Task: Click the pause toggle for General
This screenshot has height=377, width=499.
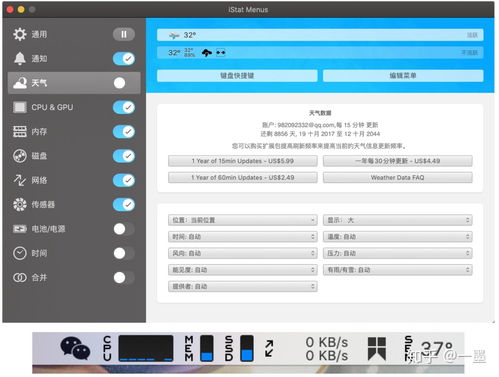Action: pyautogui.click(x=124, y=34)
